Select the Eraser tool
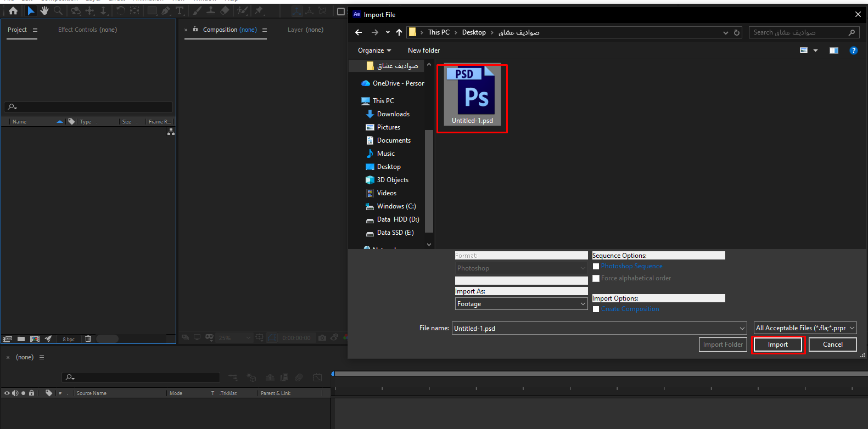Image resolution: width=868 pixels, height=429 pixels. pyautogui.click(x=225, y=10)
